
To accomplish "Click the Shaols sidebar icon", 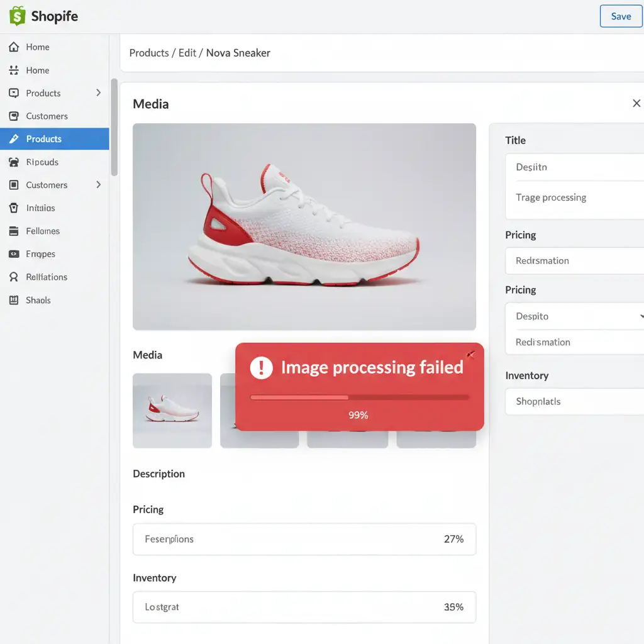I will pos(14,301).
